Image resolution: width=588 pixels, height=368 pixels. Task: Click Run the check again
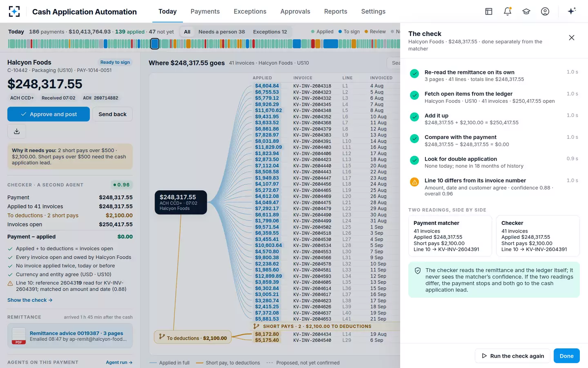[513, 356]
